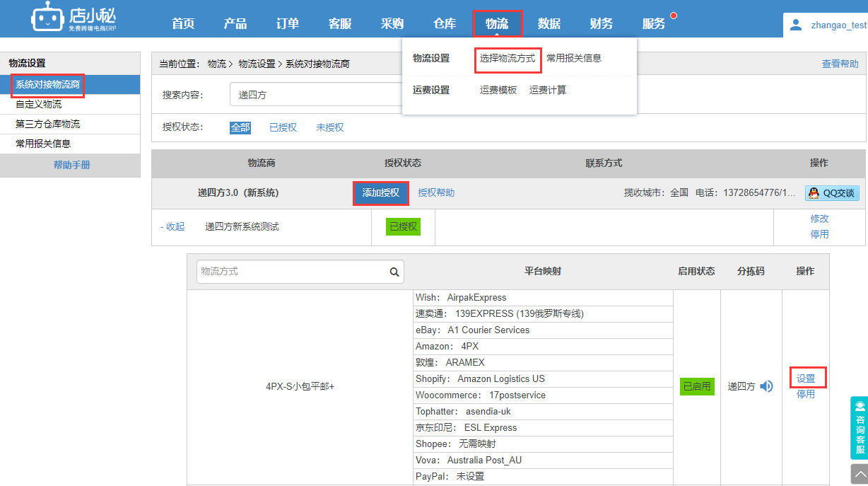Filter authorization status by 全部

[240, 127]
